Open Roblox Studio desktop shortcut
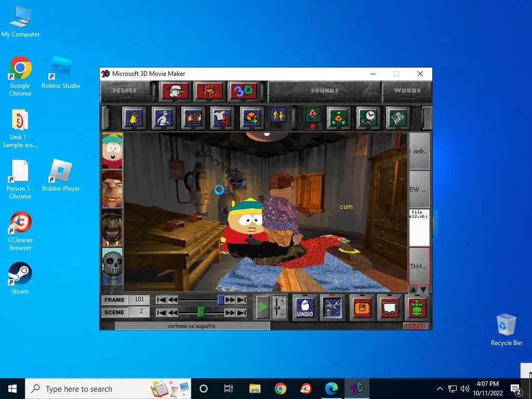Image resolution: width=532 pixels, height=399 pixels. tap(61, 72)
